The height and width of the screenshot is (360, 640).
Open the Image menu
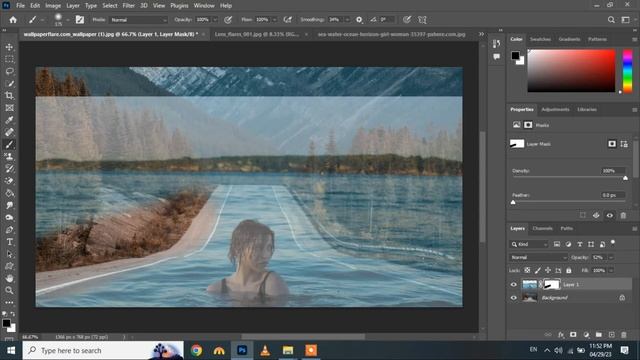click(x=53, y=6)
